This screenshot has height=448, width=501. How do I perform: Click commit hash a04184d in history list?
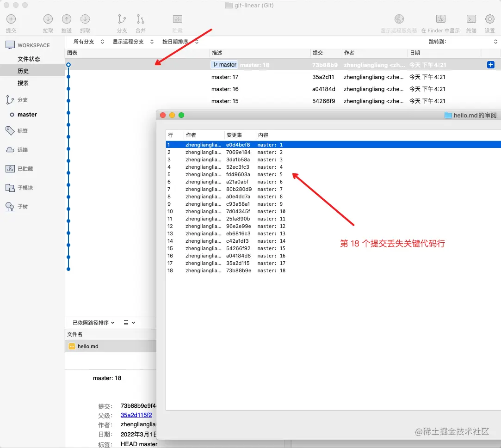click(x=324, y=89)
